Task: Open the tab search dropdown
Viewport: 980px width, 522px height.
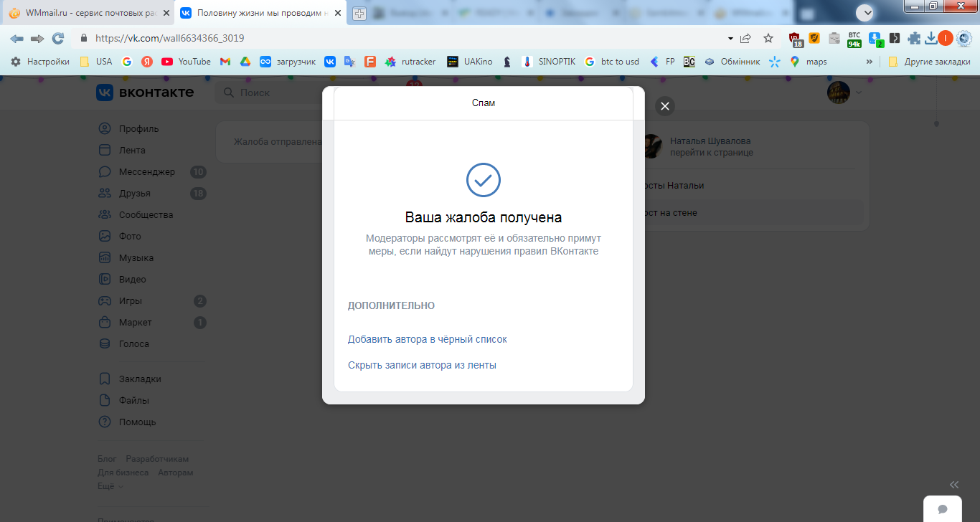Action: coord(866,12)
